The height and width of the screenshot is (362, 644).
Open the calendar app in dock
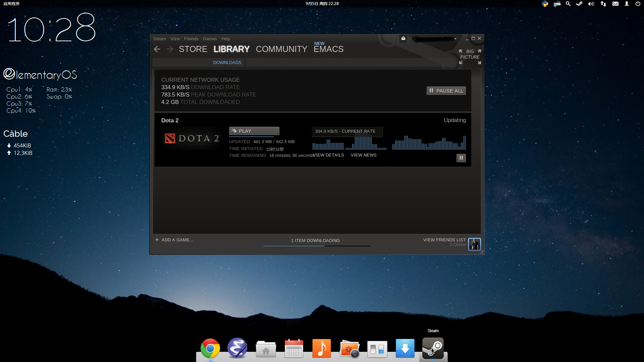(x=294, y=349)
